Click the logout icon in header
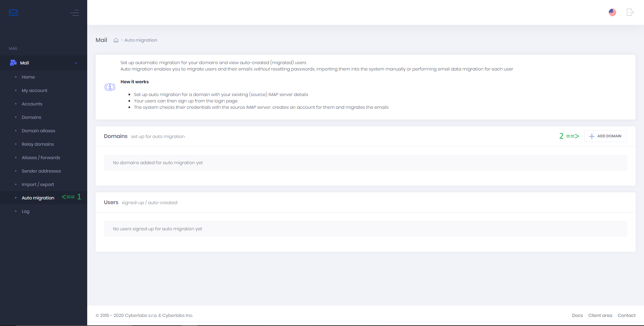The height and width of the screenshot is (326, 644). pos(630,12)
